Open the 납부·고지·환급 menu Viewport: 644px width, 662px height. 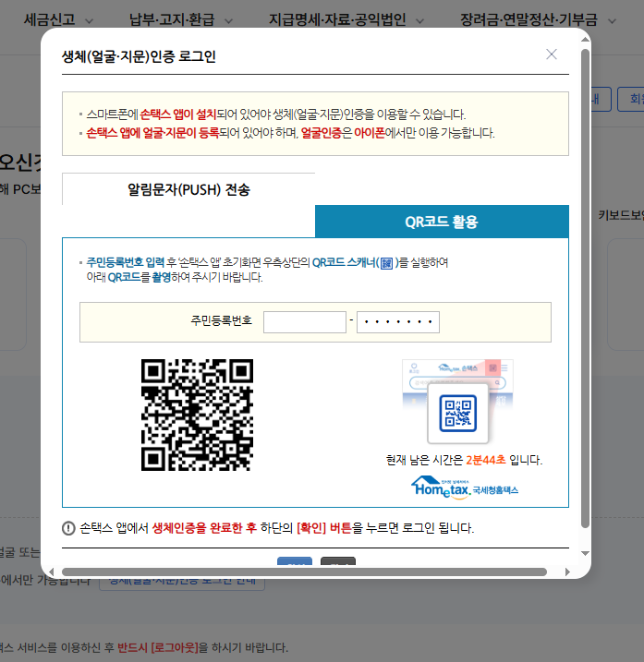pyautogui.click(x=172, y=19)
